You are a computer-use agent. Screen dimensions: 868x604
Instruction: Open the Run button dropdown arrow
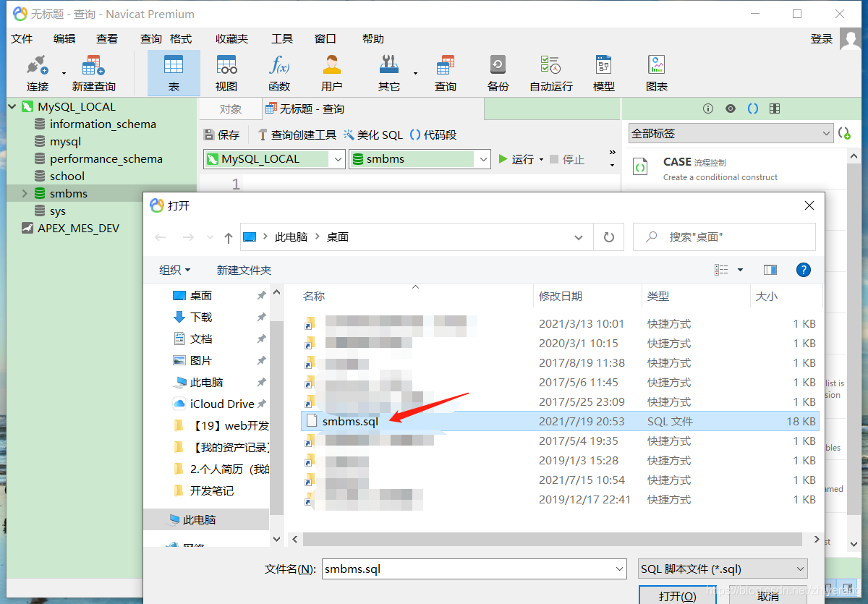tap(542, 160)
